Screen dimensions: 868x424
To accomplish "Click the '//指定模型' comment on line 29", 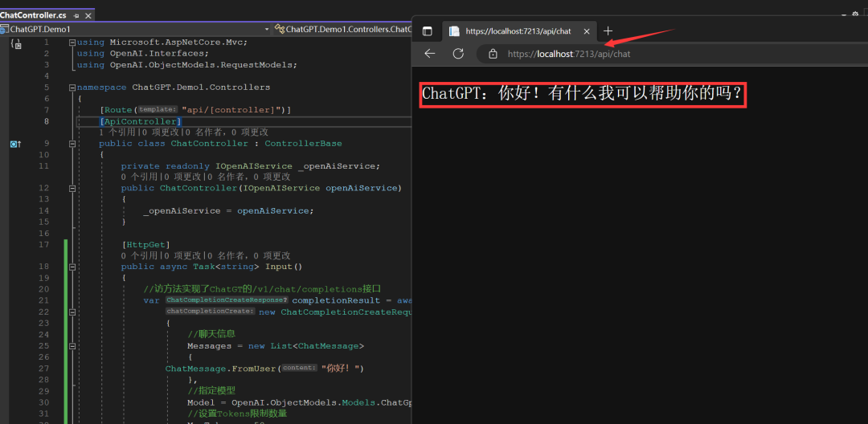I will pyautogui.click(x=211, y=391).
